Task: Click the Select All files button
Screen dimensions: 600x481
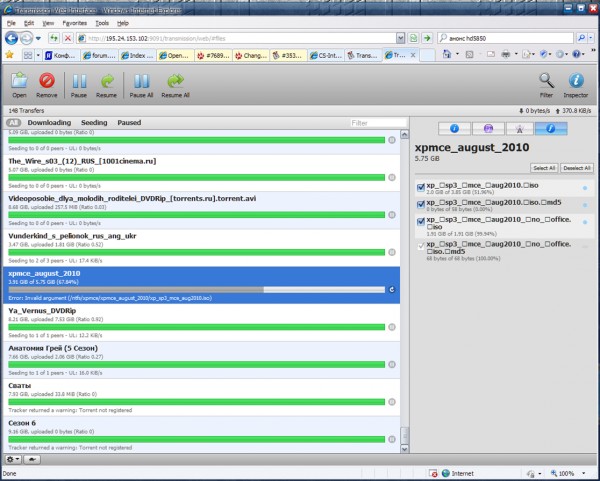Action: (544, 168)
